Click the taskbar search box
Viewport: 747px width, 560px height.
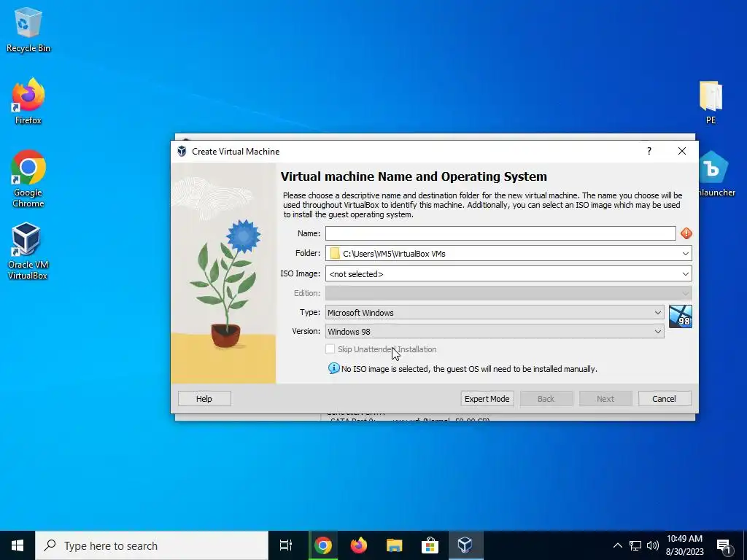[x=152, y=545]
